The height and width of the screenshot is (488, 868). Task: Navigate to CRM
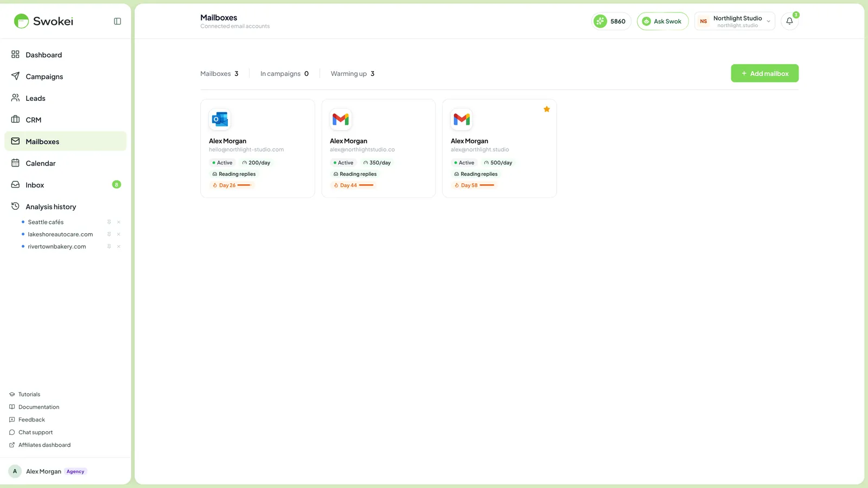pos(65,120)
